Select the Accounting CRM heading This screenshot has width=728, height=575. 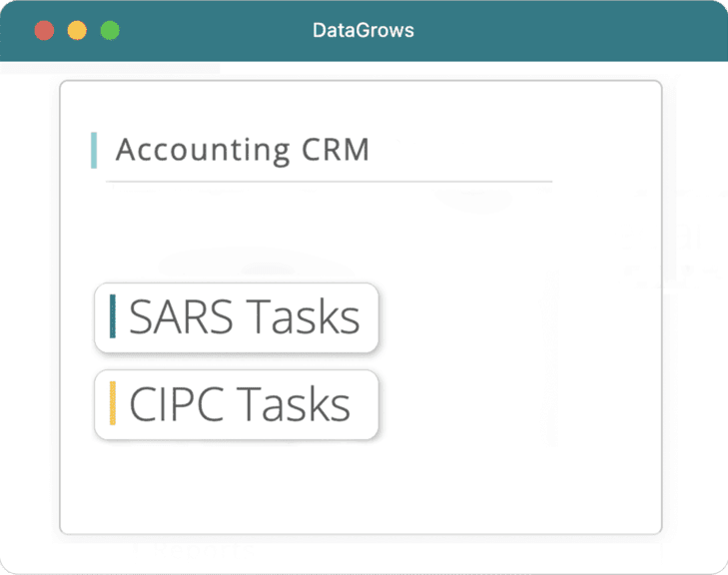coord(243,150)
